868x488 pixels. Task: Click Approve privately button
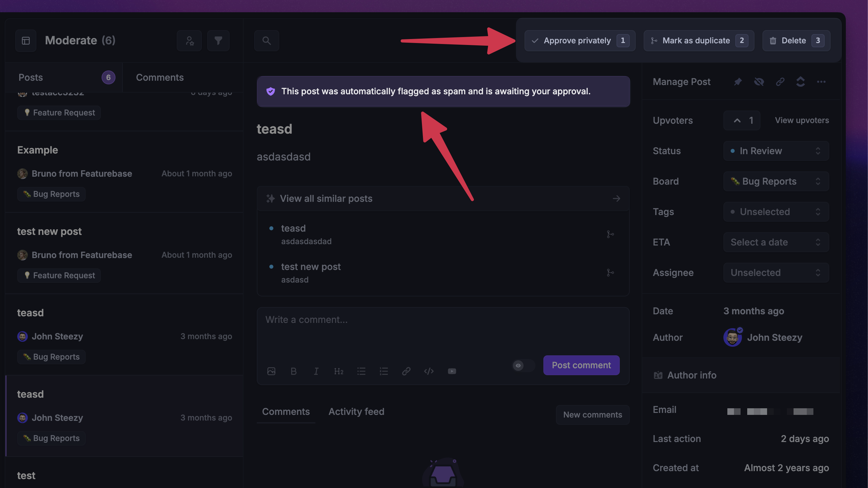coord(580,40)
